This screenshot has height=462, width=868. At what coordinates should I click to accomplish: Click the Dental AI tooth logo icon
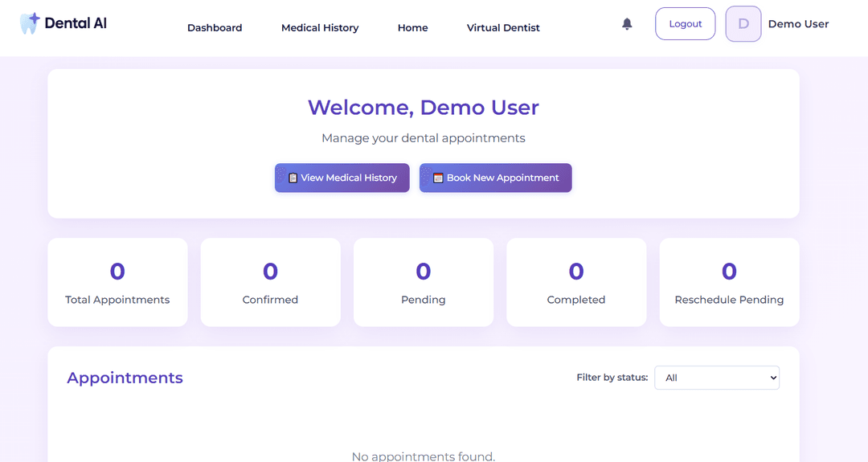pos(30,23)
